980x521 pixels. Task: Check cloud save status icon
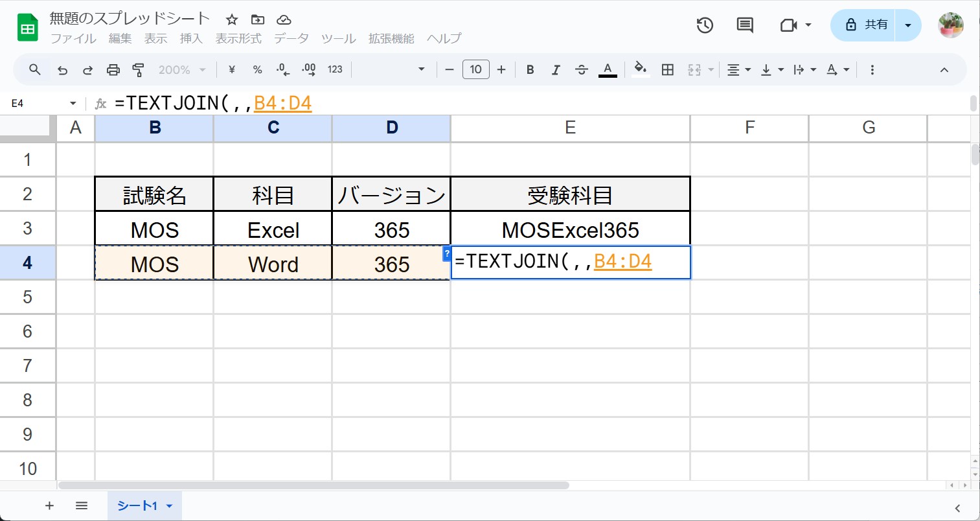coord(284,19)
